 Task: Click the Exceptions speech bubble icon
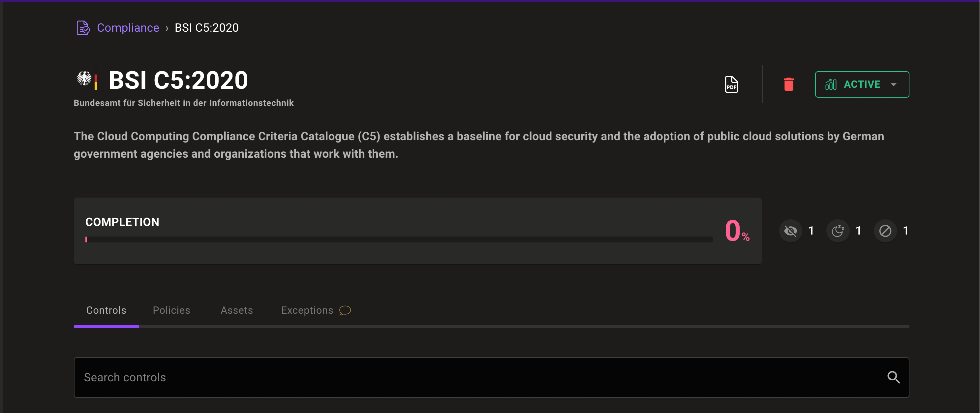(x=345, y=310)
